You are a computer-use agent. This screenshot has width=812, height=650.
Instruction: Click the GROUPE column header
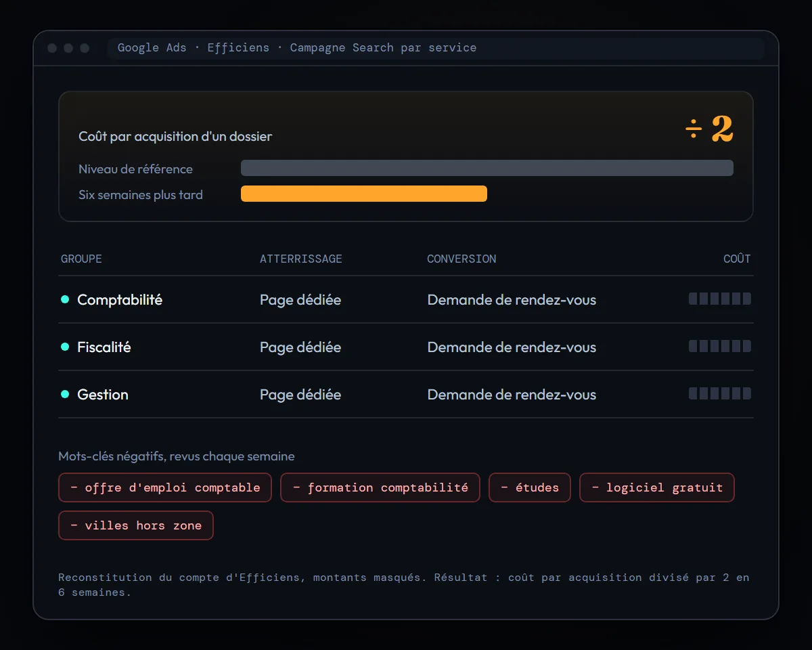click(81, 259)
